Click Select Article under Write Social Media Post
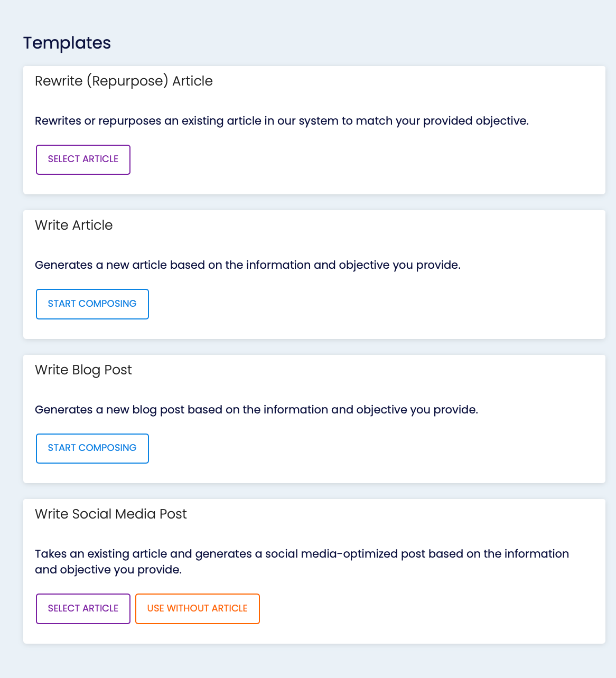This screenshot has height=678, width=616. [83, 609]
